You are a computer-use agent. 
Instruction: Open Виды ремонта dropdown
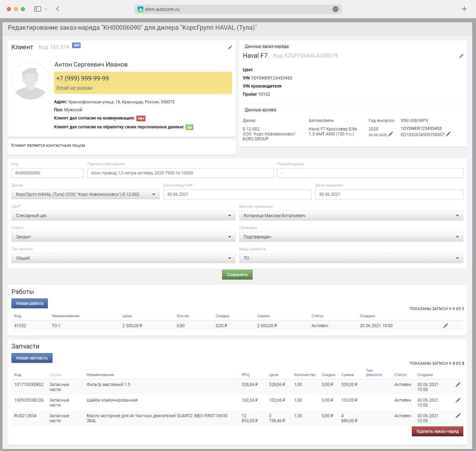click(x=350, y=258)
